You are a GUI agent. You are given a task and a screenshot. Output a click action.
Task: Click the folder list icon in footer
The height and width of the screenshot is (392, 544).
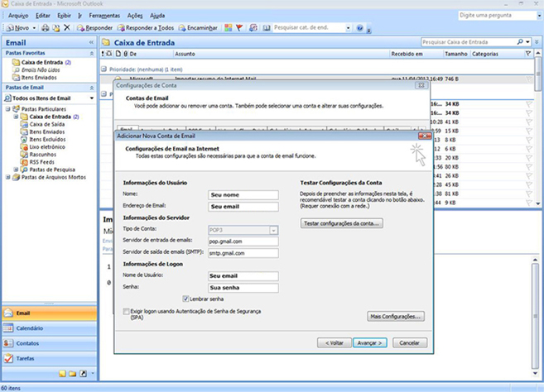tap(73, 374)
